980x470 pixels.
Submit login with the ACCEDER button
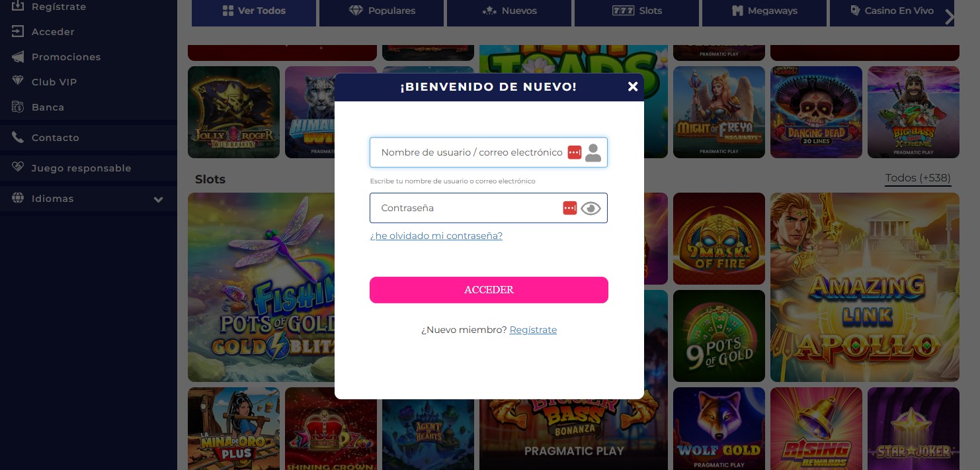point(489,290)
